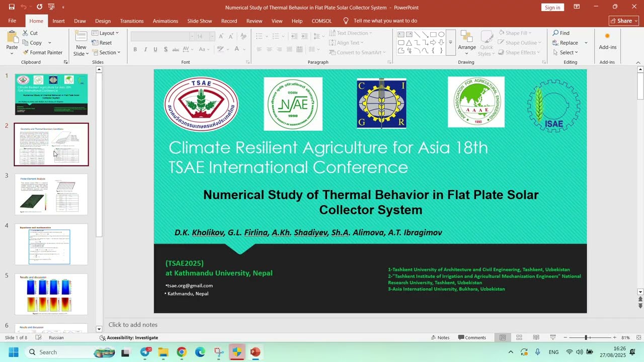Expand the Layout dropdown

point(105,33)
